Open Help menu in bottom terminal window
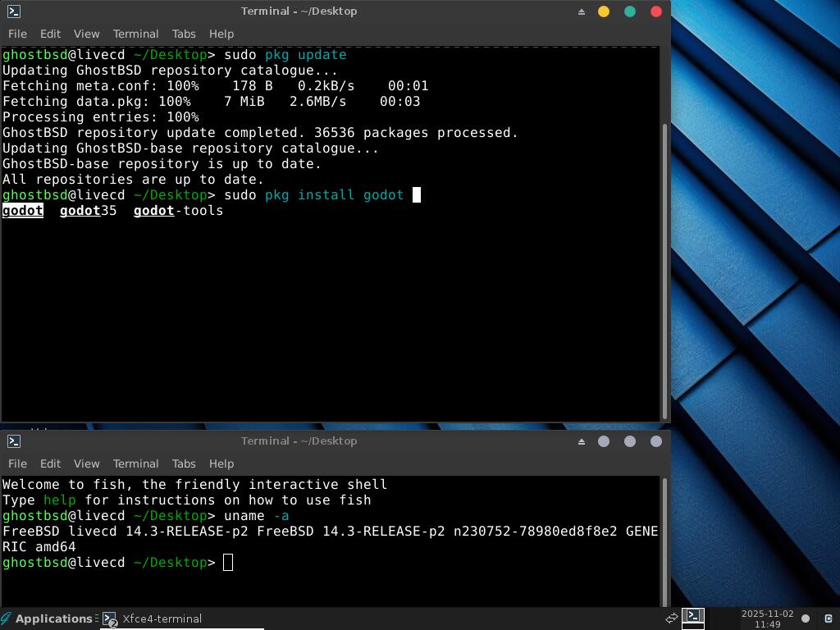Image resolution: width=840 pixels, height=630 pixels. pyautogui.click(x=221, y=463)
